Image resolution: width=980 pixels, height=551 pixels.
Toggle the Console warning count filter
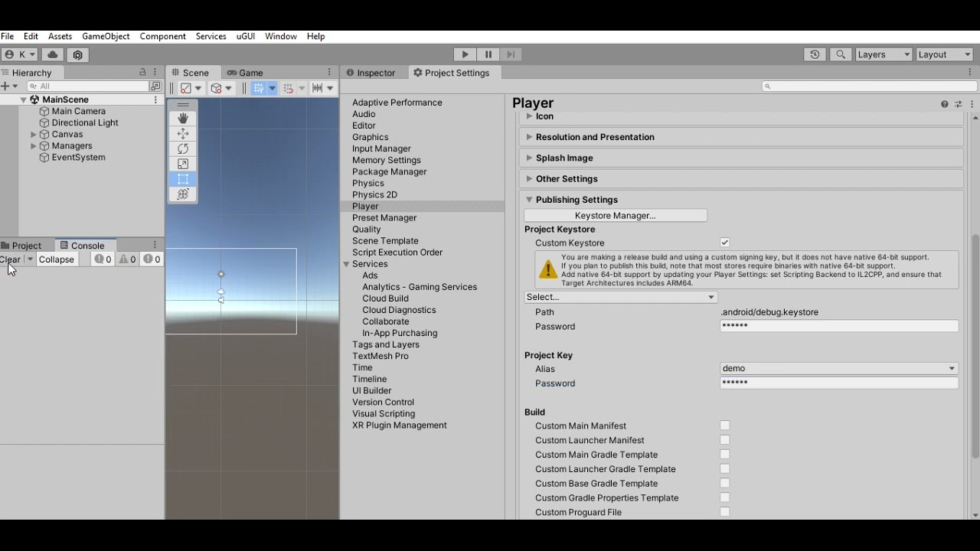(x=128, y=259)
